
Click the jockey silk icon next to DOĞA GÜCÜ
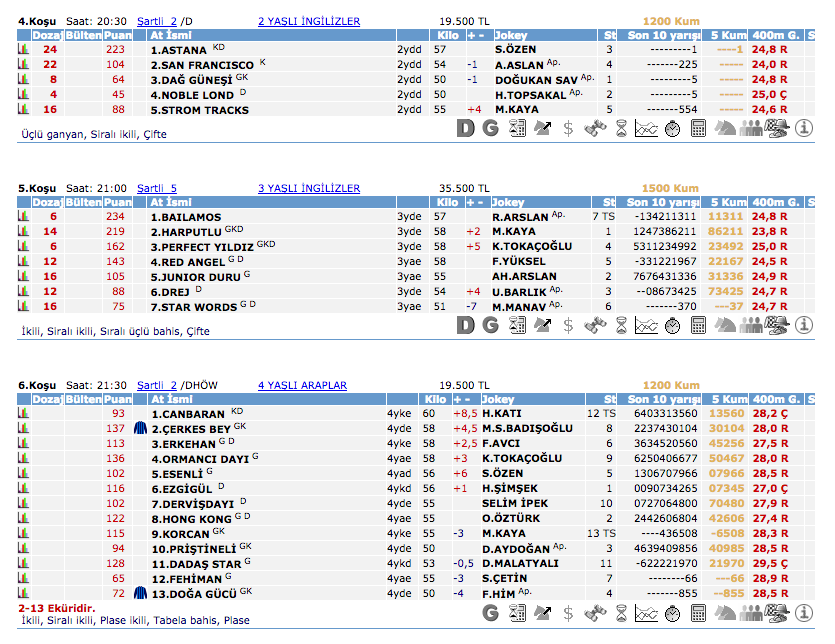click(139, 593)
